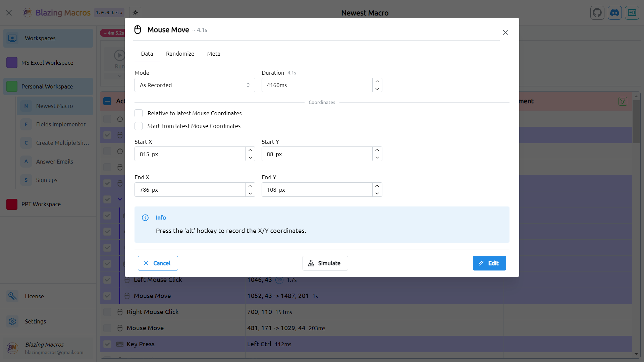Screen dimensions: 644x362
Task: Click the Blazing Macros logo icon
Action: [x=27, y=13]
